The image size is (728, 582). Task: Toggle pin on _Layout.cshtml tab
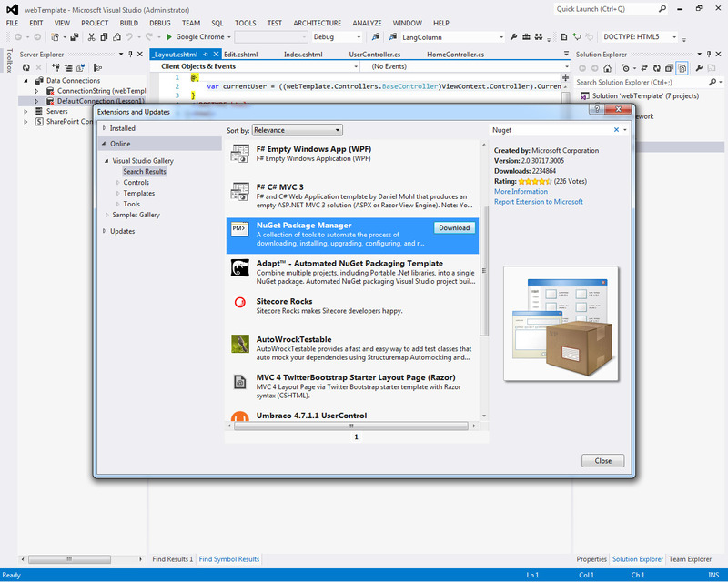pyautogui.click(x=206, y=55)
